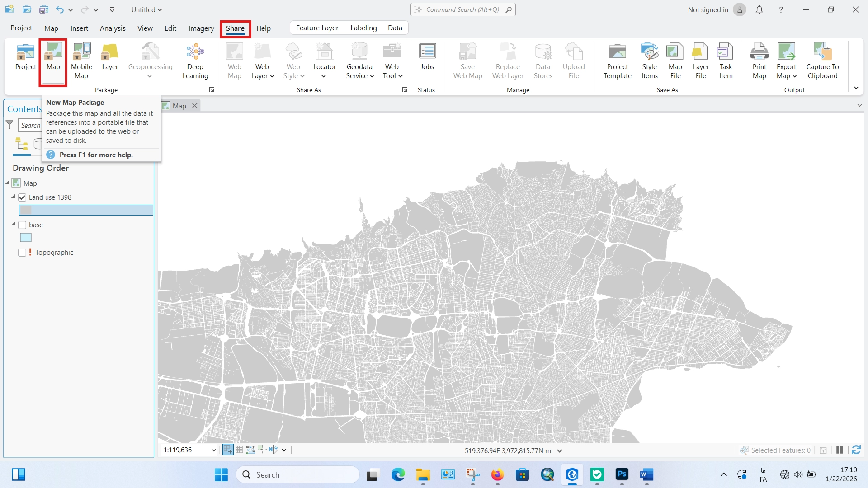Open the Windows Start menu
This screenshot has width=868, height=488.
coord(221,474)
